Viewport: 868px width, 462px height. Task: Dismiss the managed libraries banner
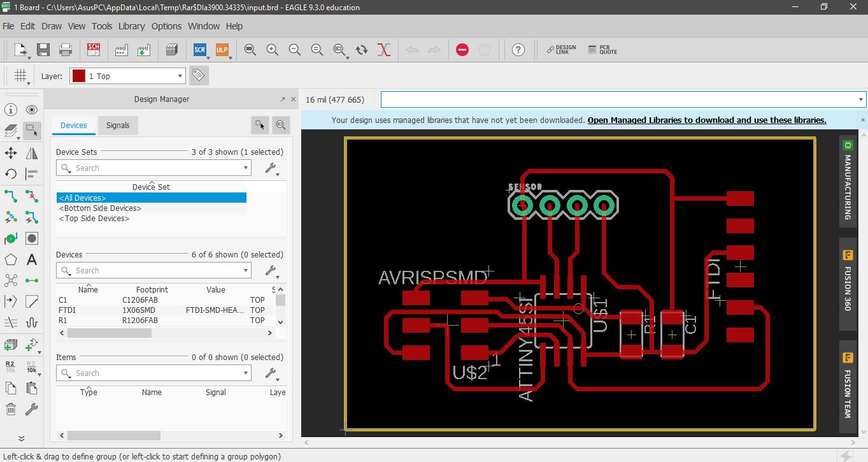[x=863, y=120]
